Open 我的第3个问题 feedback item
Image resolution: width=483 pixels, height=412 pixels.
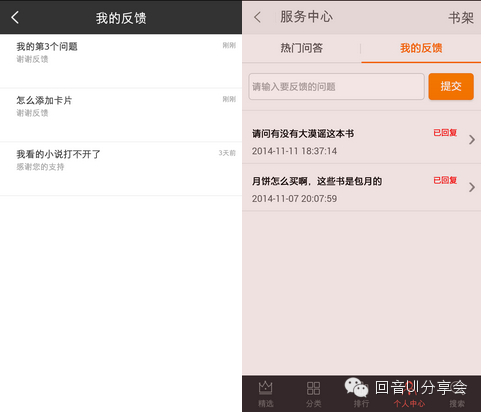point(121,61)
